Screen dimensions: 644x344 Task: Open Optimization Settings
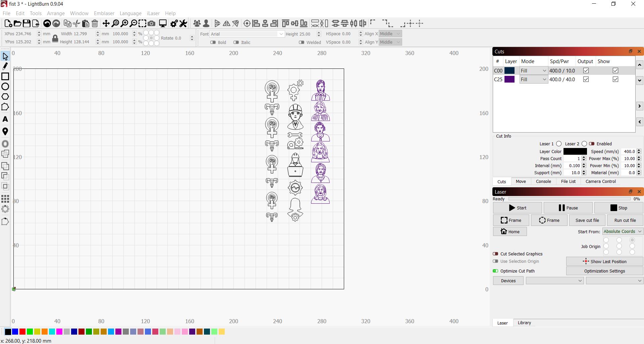click(604, 271)
